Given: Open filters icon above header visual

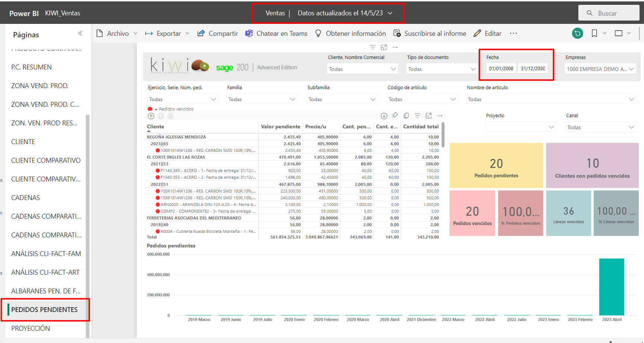Looking at the screenshot, I should click(373, 47).
